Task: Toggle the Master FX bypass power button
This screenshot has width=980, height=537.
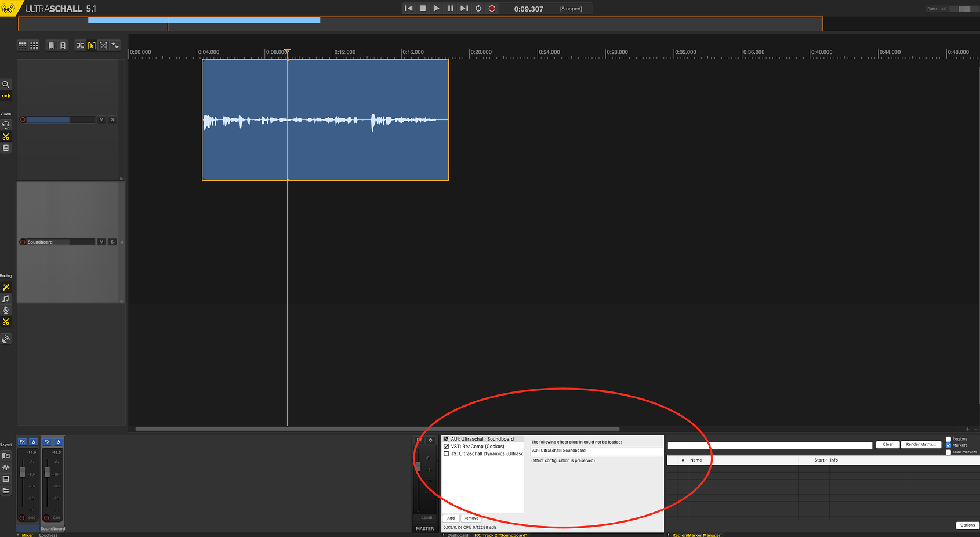Action: pos(430,440)
